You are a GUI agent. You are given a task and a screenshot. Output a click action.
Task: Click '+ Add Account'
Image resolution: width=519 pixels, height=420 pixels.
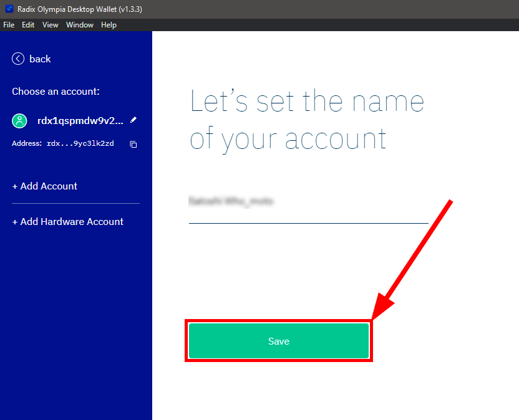tap(45, 186)
